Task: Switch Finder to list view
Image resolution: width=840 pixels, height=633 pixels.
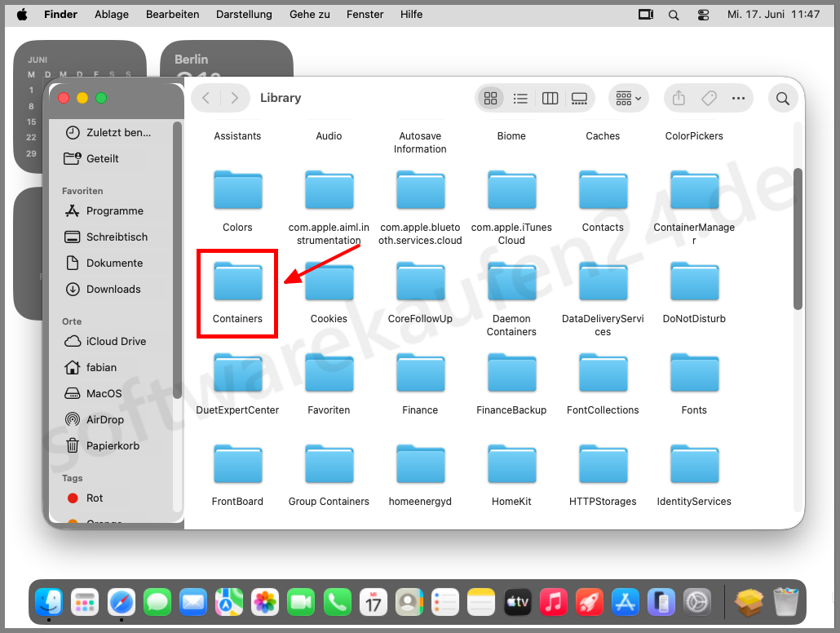Action: (x=520, y=98)
